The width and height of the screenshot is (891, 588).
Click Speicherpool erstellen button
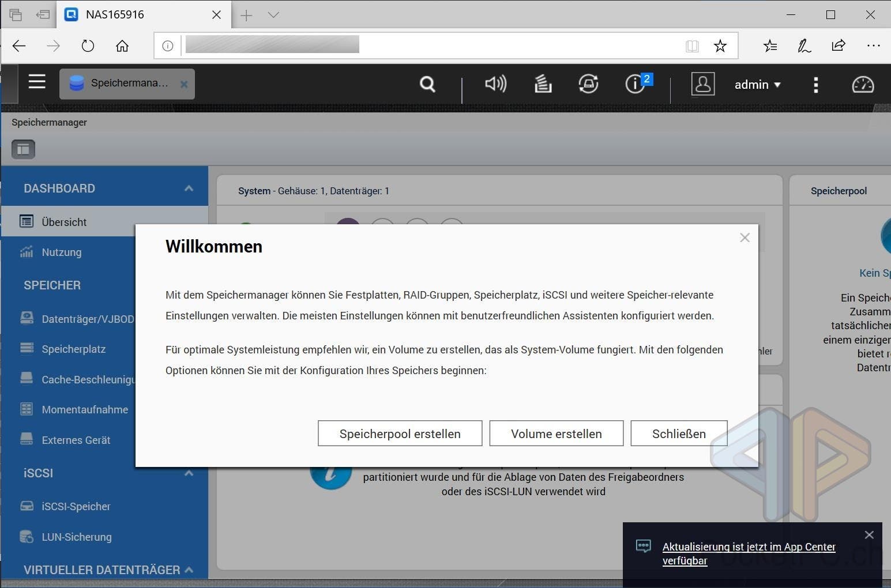(400, 434)
